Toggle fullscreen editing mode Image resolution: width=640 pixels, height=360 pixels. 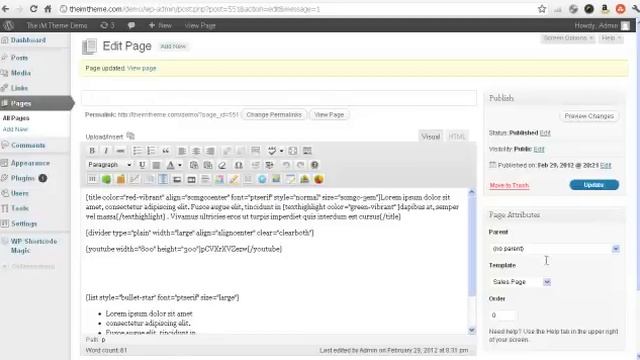pyautogui.click(x=293, y=151)
